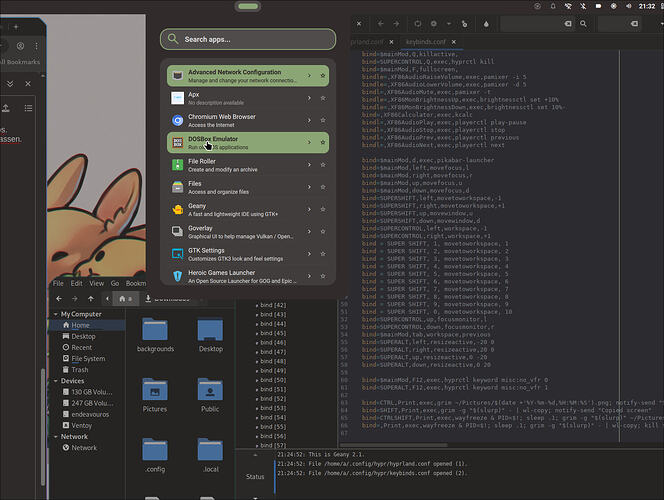Select Trash in the file manager sidebar
The width and height of the screenshot is (664, 500).
[81, 370]
